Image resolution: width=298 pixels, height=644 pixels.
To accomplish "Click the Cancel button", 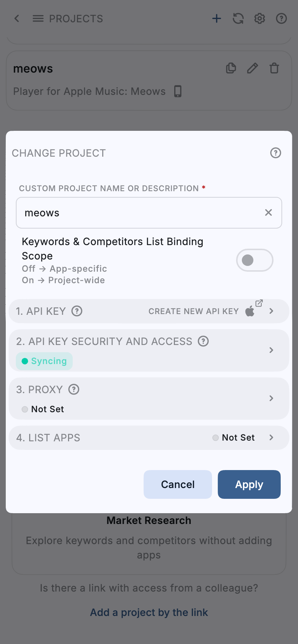I will point(178,484).
